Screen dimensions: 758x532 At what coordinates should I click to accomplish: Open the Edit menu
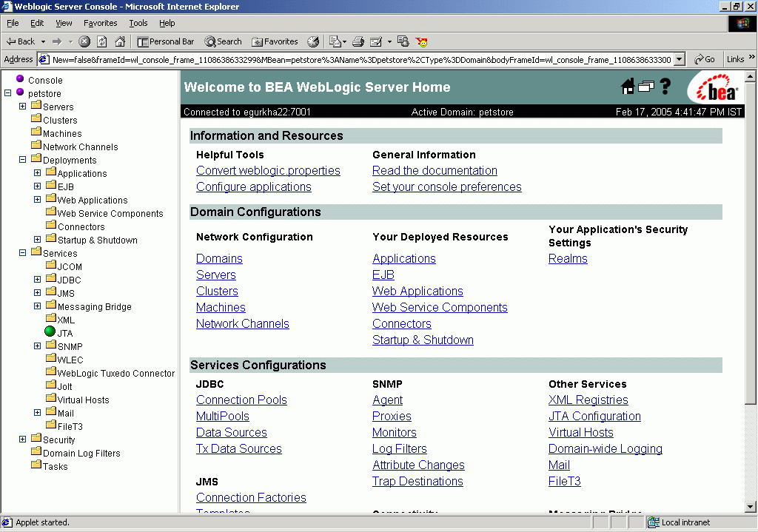[x=37, y=23]
